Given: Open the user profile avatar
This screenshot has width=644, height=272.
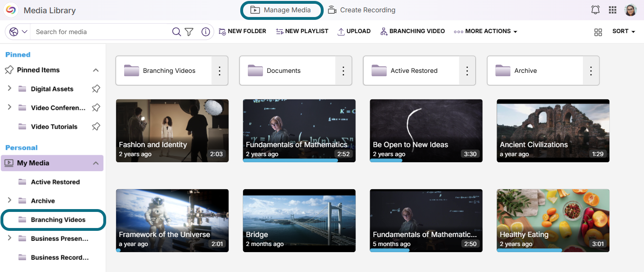Looking at the screenshot, I should [630, 10].
